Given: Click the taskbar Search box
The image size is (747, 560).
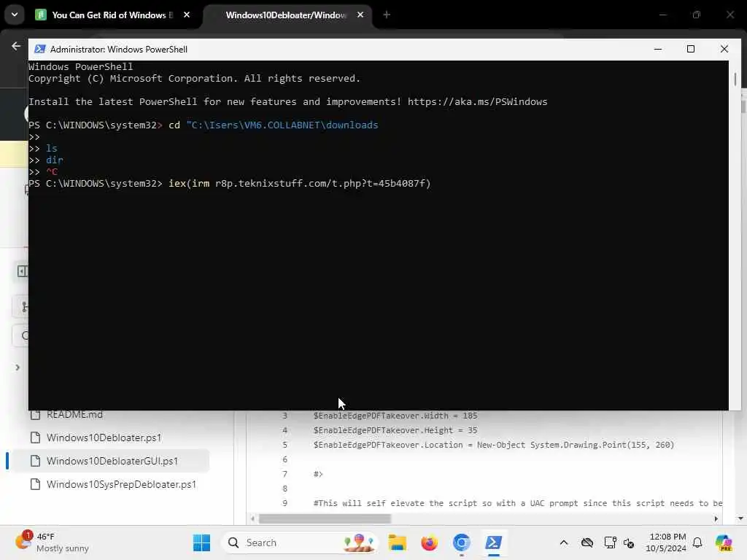Looking at the screenshot, I should (x=300, y=542).
